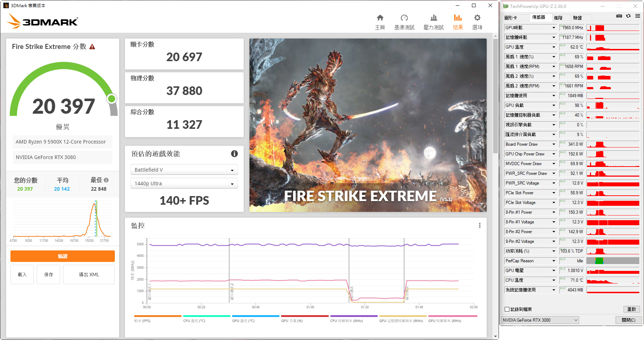644x340 pixels.
Task: Click the 平均 score value 20 142
Action: (62, 189)
